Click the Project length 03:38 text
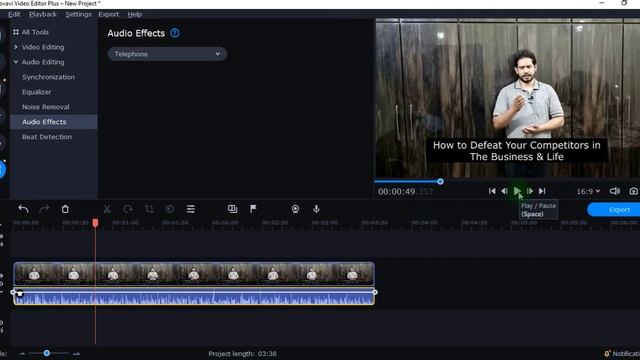Screen dimensions: 640x360 pos(242,354)
